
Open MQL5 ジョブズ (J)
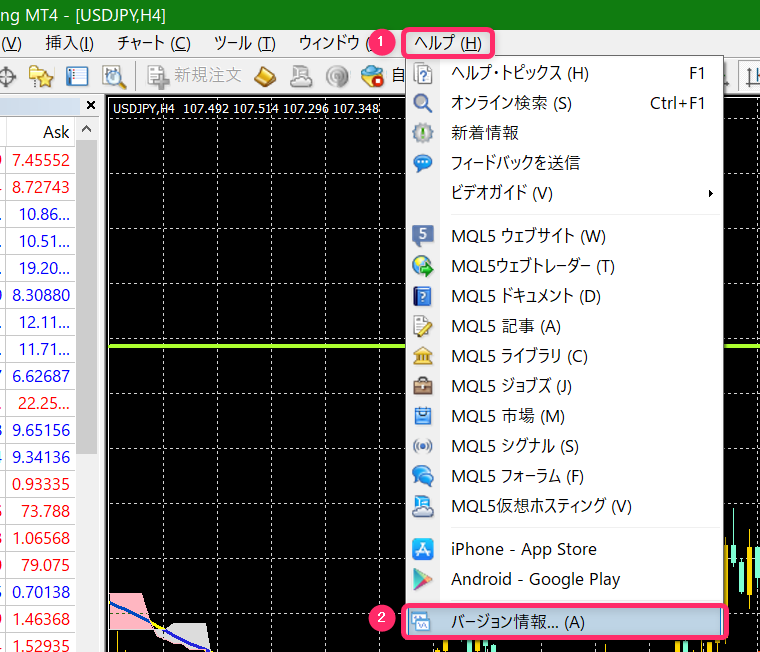(565, 386)
